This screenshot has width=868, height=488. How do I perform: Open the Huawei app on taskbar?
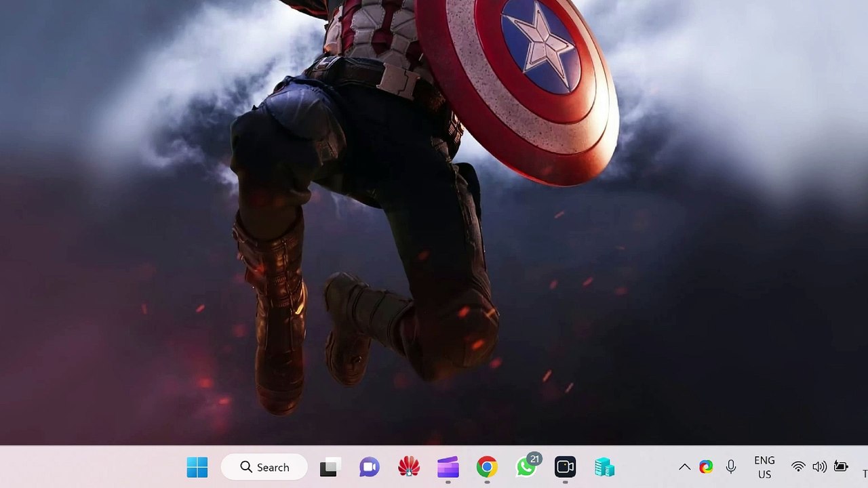(409, 467)
